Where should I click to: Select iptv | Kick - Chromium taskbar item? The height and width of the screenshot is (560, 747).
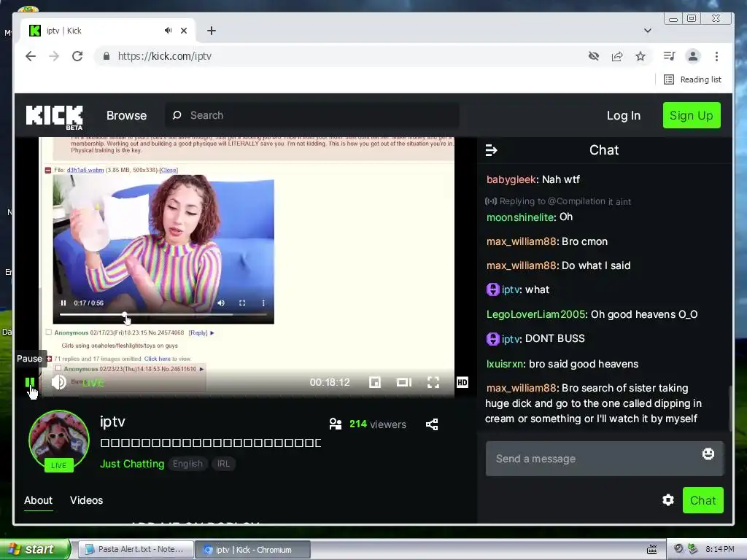253,550
